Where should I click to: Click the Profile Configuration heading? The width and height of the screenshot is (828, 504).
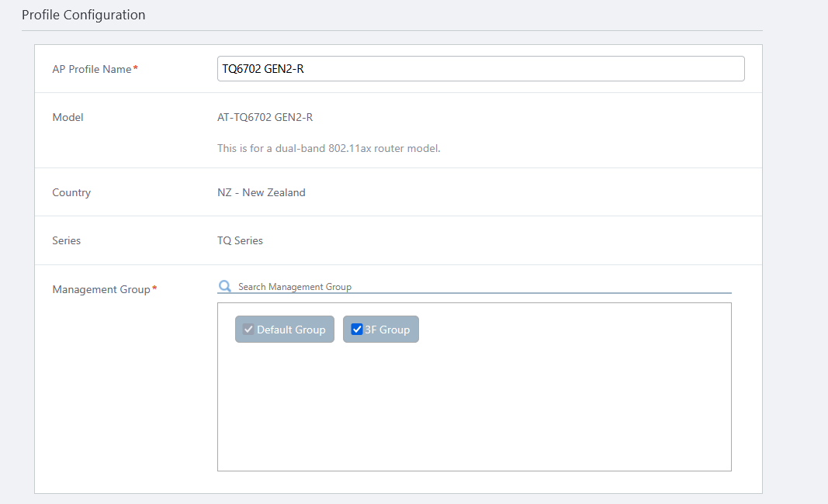point(83,15)
